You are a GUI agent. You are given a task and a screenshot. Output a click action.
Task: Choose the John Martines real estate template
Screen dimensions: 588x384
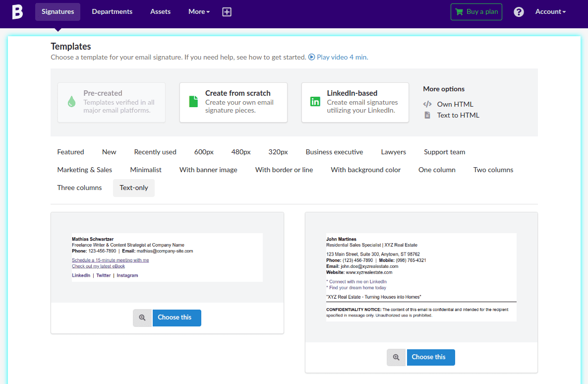click(x=430, y=357)
